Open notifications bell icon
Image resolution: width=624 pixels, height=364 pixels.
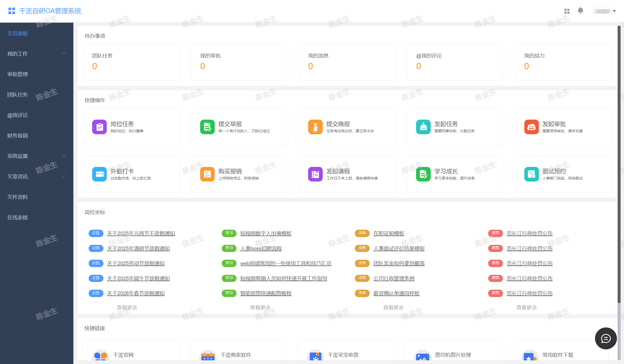(x=580, y=11)
